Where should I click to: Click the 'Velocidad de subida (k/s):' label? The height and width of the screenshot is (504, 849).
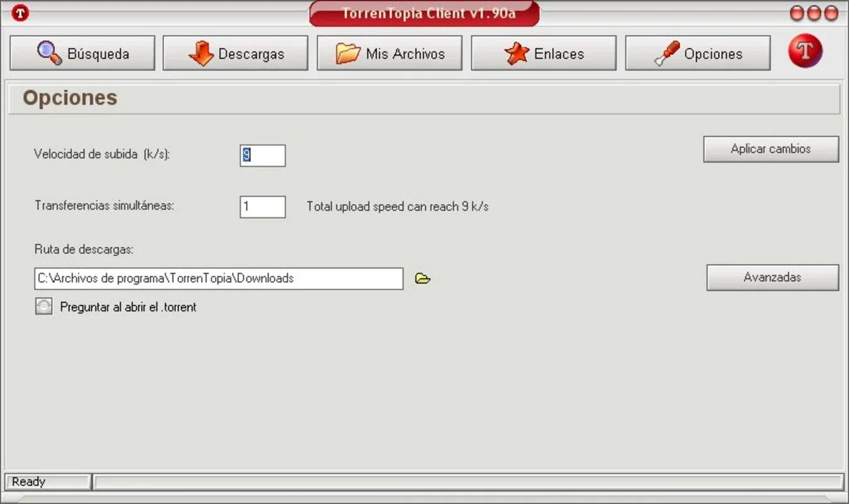click(102, 154)
